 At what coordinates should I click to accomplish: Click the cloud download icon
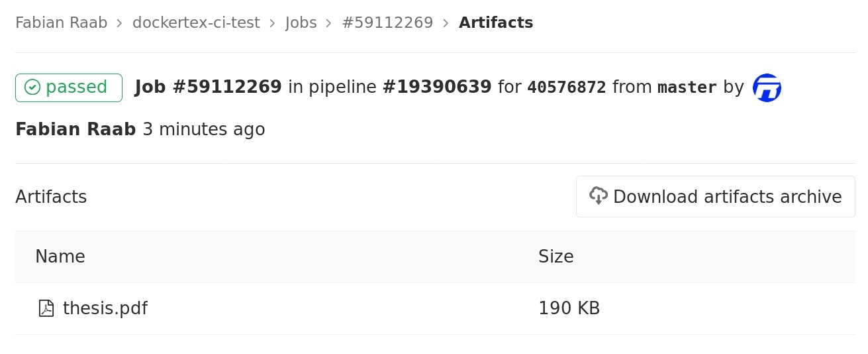coord(599,196)
